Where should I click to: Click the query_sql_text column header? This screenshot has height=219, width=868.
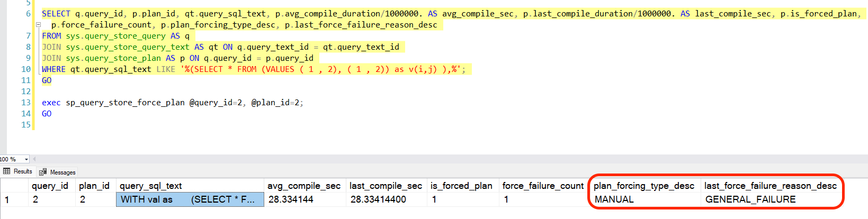[151, 186]
